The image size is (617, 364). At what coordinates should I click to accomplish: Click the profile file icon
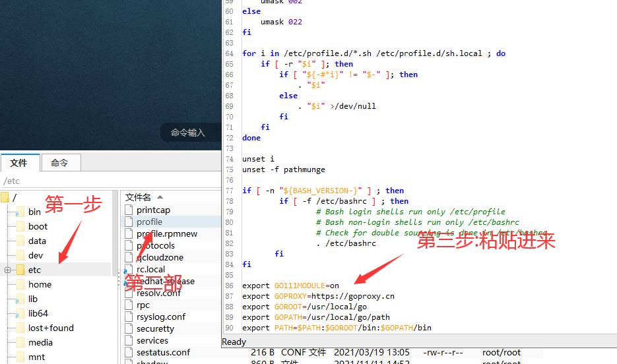click(129, 222)
